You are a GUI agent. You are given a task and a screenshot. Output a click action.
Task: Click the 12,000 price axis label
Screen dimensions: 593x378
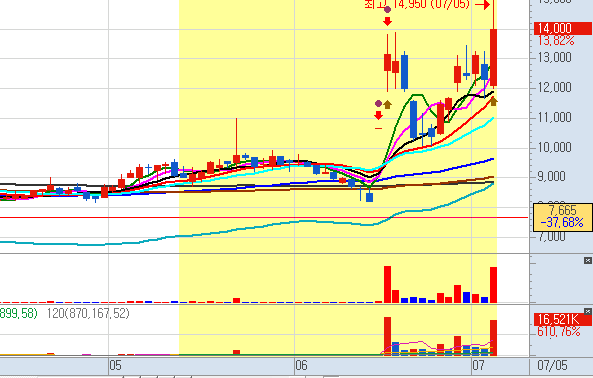point(555,87)
